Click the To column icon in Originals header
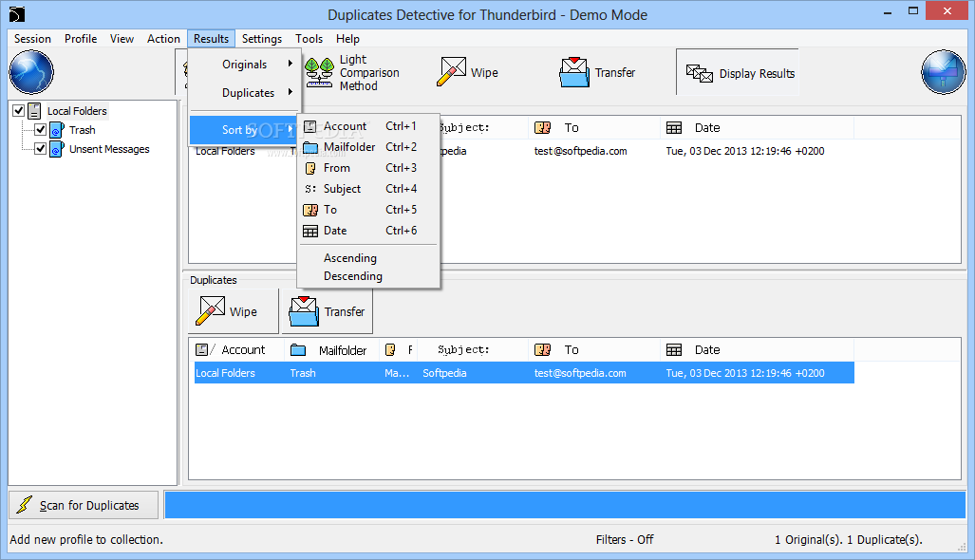Screen dimensions: 975x560 [542, 128]
